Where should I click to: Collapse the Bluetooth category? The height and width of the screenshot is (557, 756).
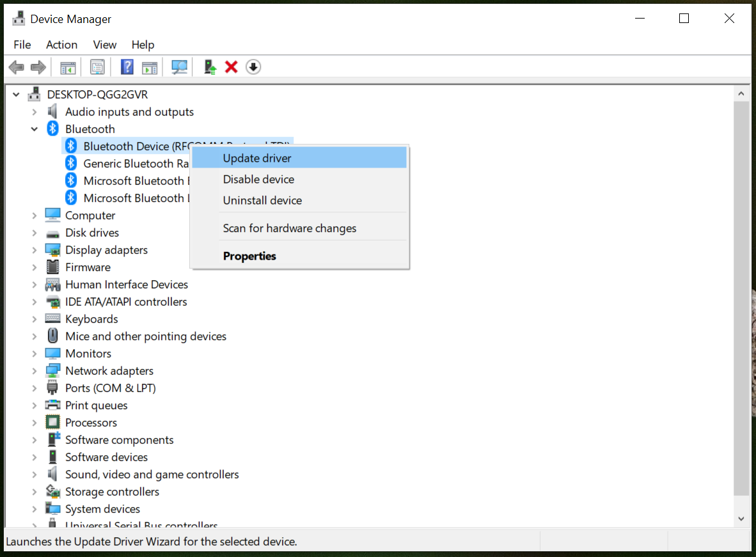35,129
